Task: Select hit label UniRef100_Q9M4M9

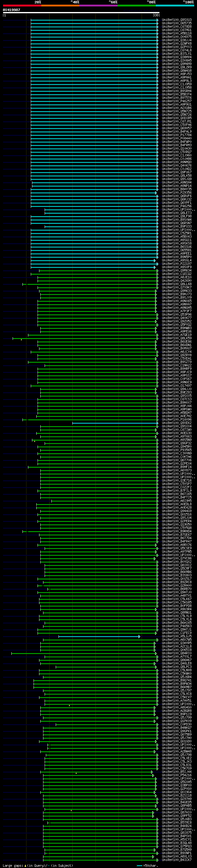Action: [177, 64]
